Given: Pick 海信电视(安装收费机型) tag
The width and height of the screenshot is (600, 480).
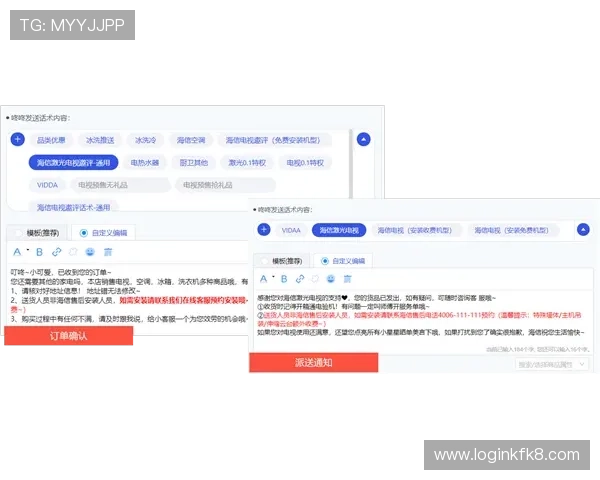Looking at the screenshot, I should (x=415, y=230).
